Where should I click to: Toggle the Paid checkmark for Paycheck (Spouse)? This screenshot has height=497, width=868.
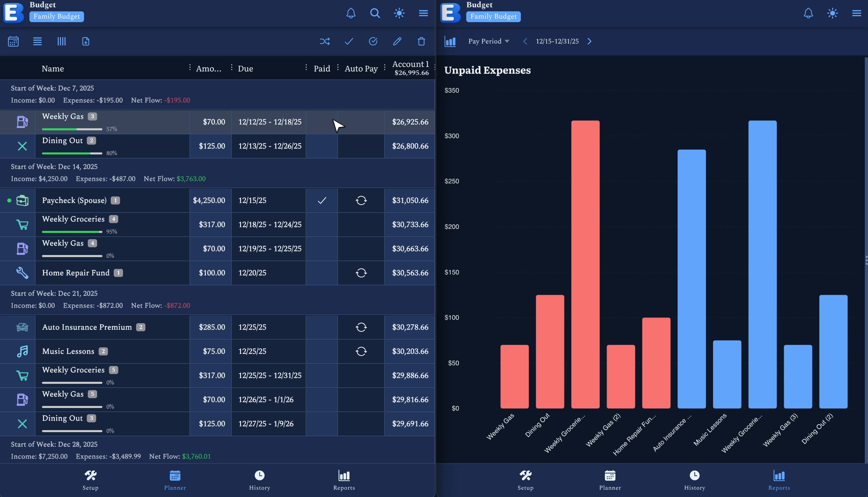click(322, 200)
